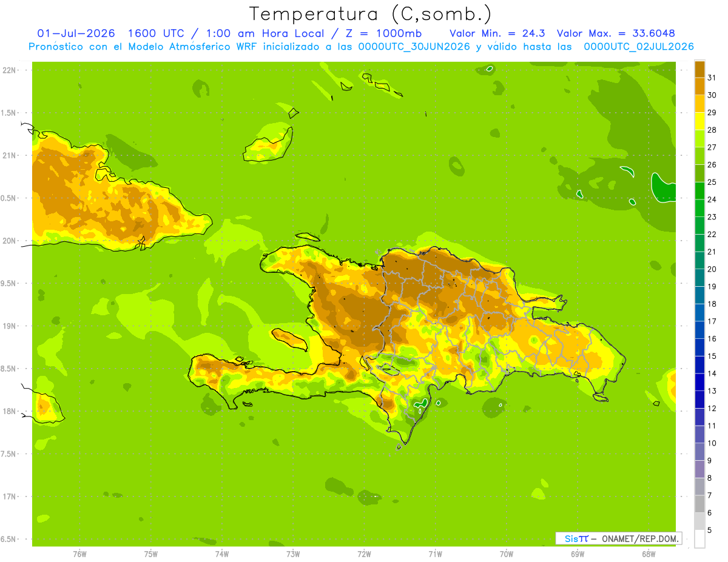728x562 pixels.
Task: Click the "8.5N" latitude axis label
Action: coord(8,369)
